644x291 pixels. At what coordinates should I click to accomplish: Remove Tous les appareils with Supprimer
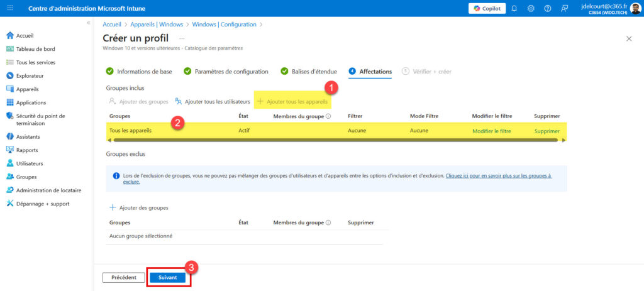[x=547, y=131]
